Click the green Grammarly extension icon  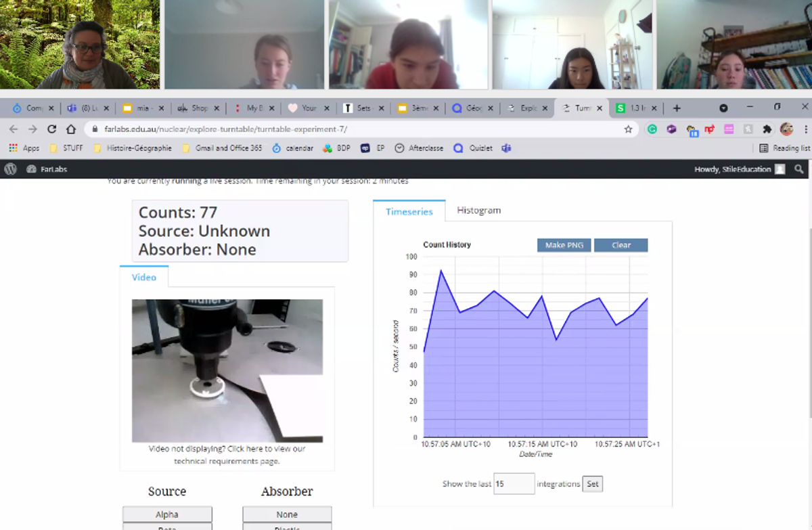(652, 129)
